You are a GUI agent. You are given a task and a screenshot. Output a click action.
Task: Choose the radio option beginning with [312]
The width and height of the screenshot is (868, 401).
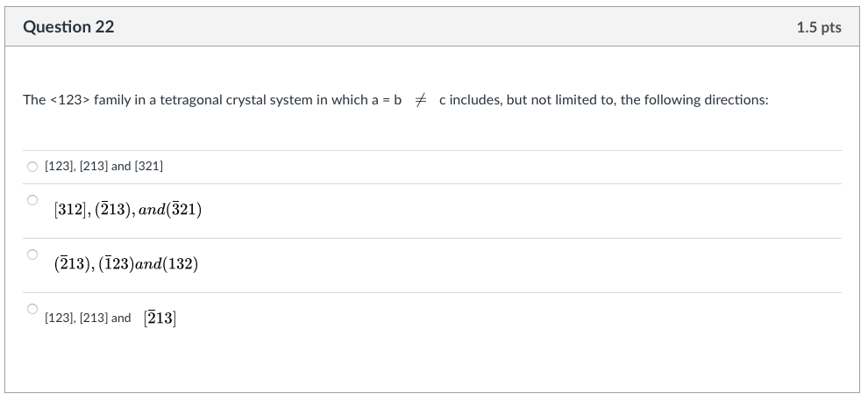click(32, 200)
